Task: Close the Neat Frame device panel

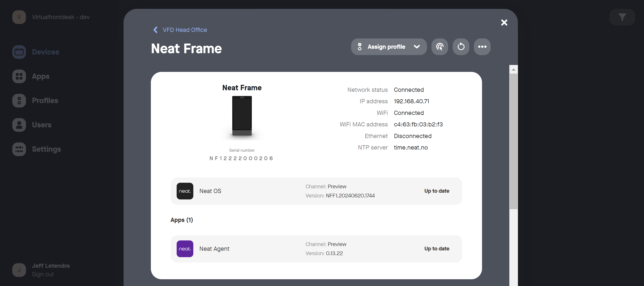Action: pos(504,22)
